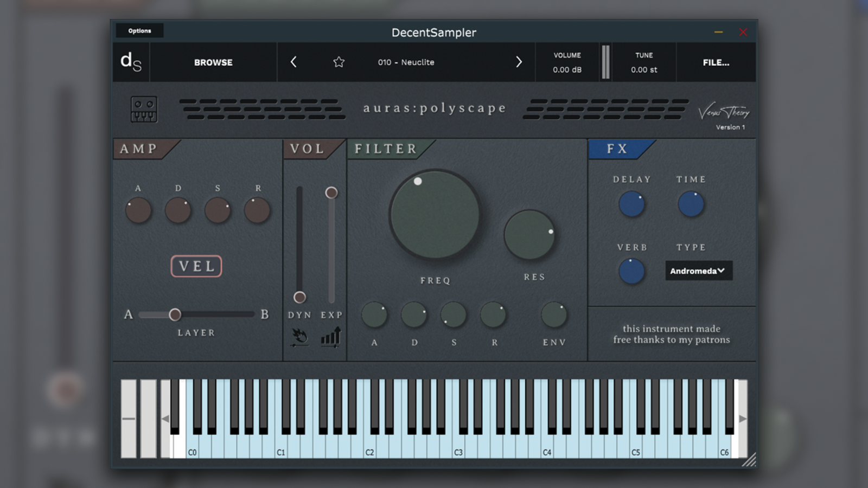The image size is (868, 488).
Task: Click the AMP decay D knob
Action: [178, 210]
